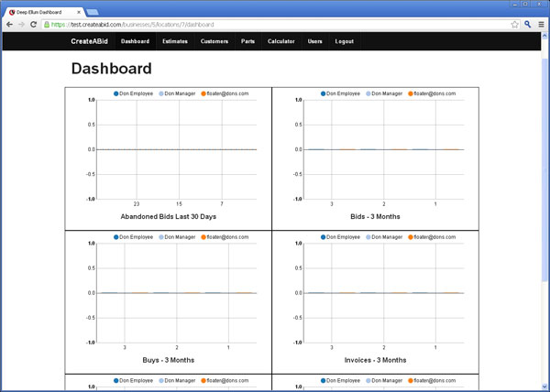Bookmark this page with the star icon
Screen dimensions: 550x392
pos(515,25)
